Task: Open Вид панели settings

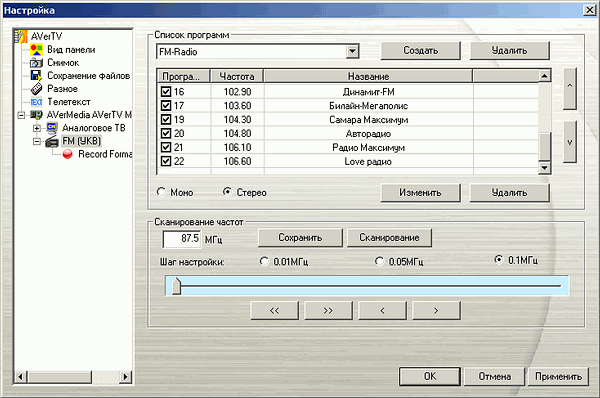Action: pyautogui.click(x=71, y=50)
